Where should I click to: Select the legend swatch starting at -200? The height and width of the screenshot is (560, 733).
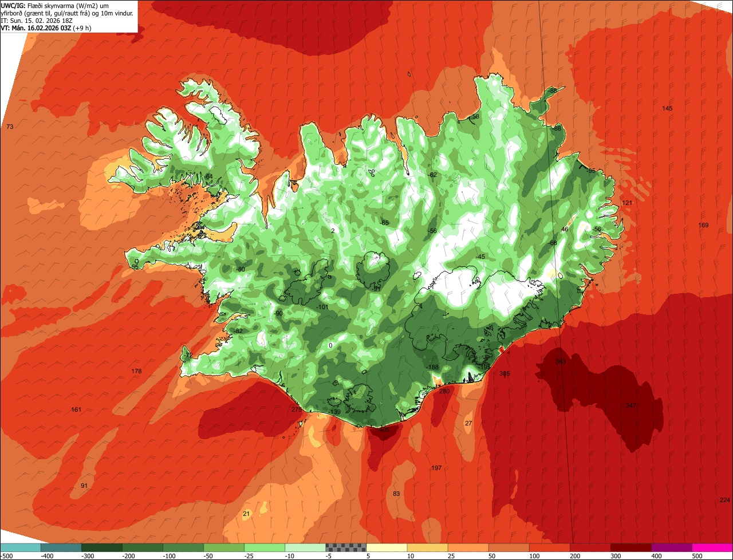[x=142, y=547]
